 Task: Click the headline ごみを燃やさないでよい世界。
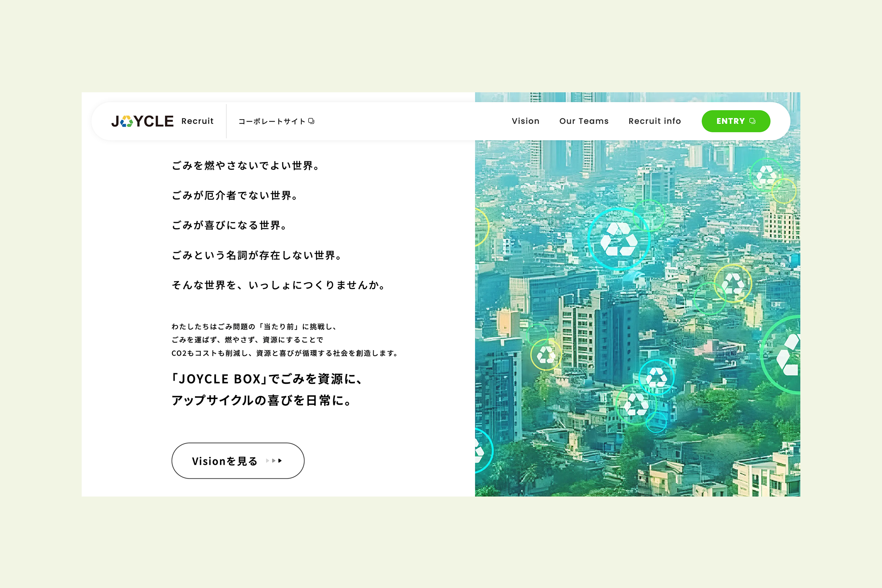pos(246,165)
